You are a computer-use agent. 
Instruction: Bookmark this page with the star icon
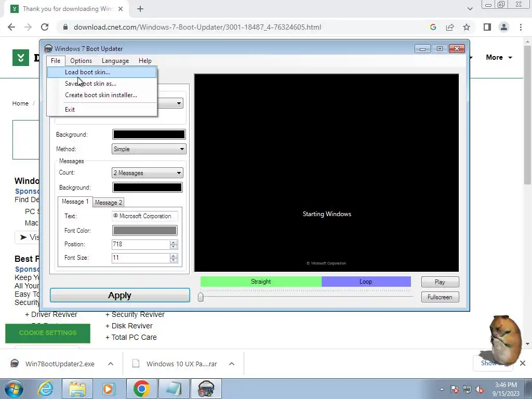click(x=467, y=27)
